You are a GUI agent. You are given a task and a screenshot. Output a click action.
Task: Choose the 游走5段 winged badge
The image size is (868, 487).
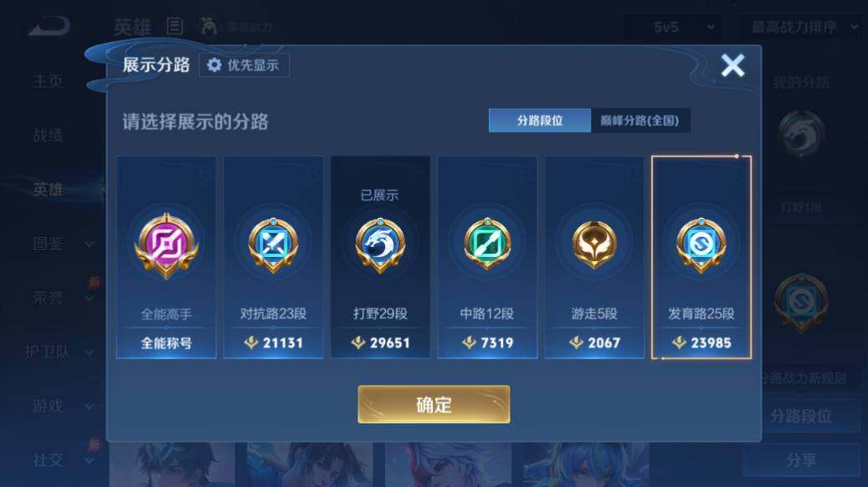(594, 244)
